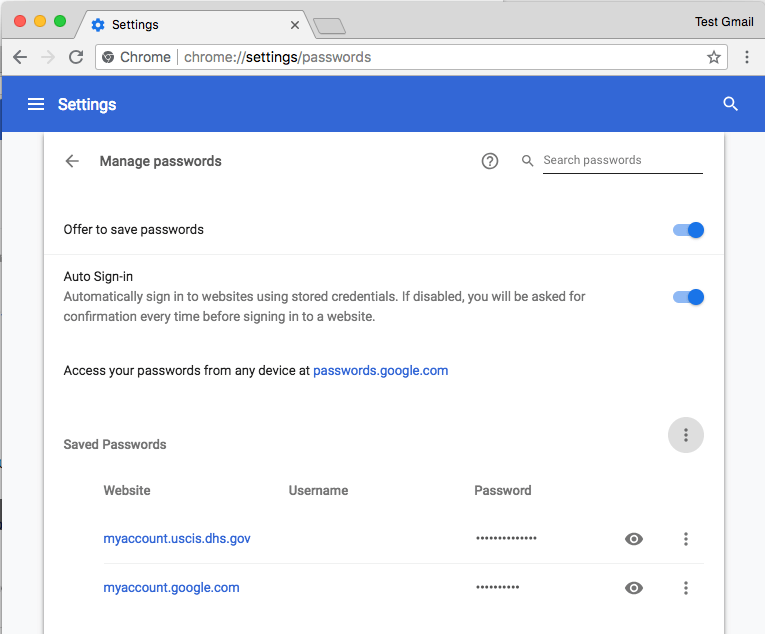Click the browser forward arrow
The width and height of the screenshot is (765, 634).
pos(48,57)
